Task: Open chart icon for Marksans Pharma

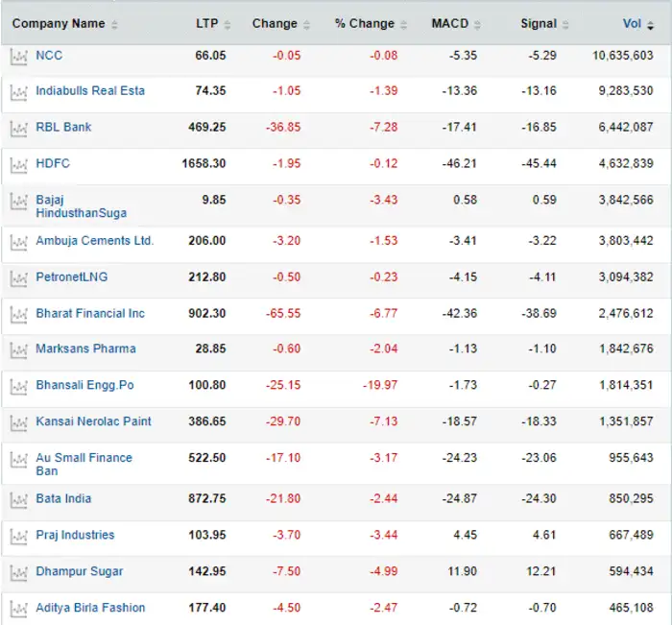Action: [x=18, y=350]
